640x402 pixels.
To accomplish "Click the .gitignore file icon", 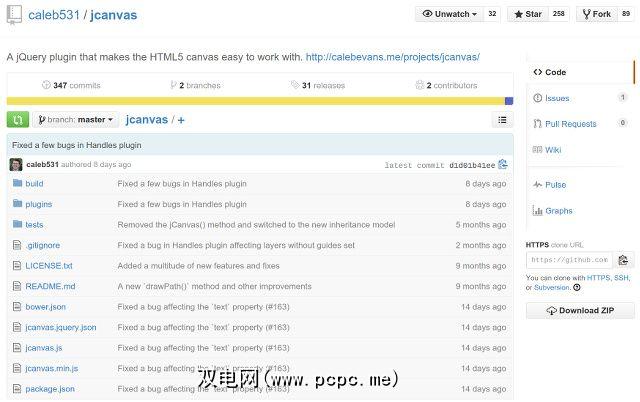I will point(17,245).
